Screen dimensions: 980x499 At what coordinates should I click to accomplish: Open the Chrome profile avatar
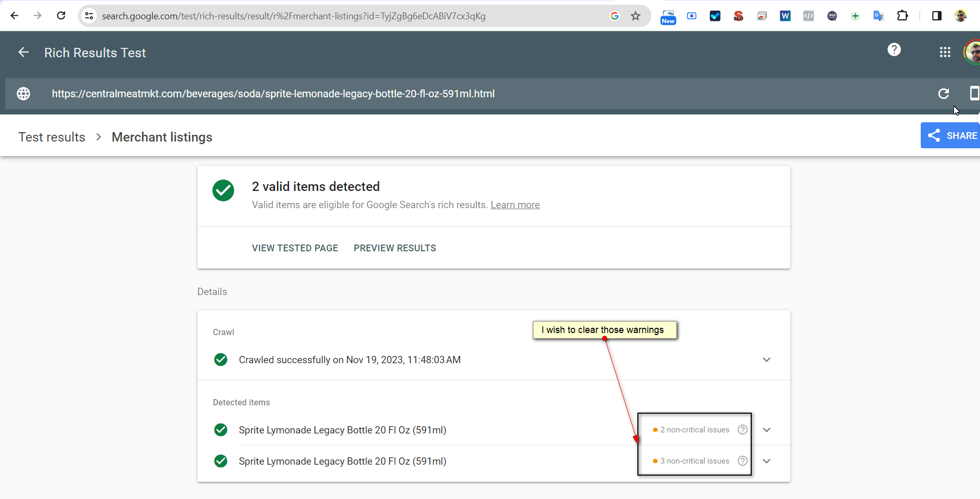click(x=960, y=16)
